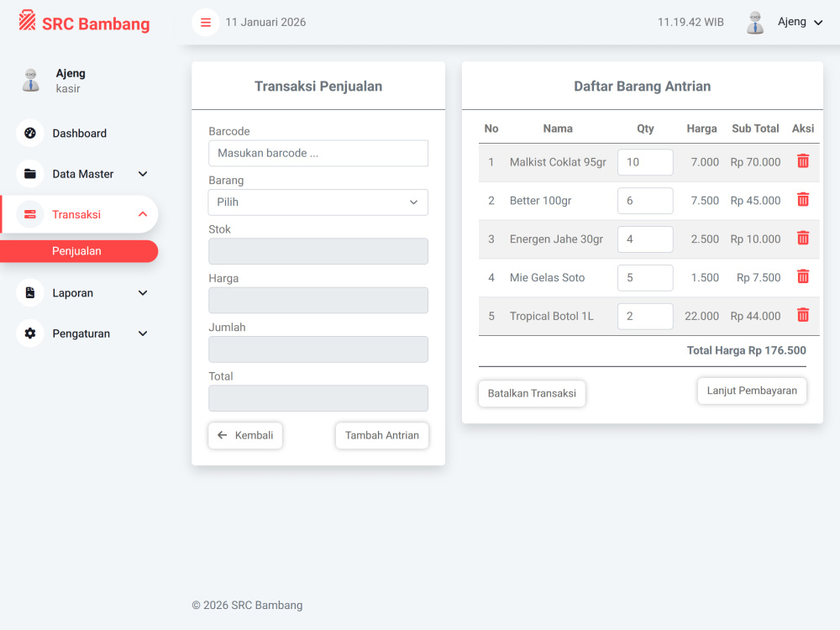Open Laporan menu label

[73, 293]
